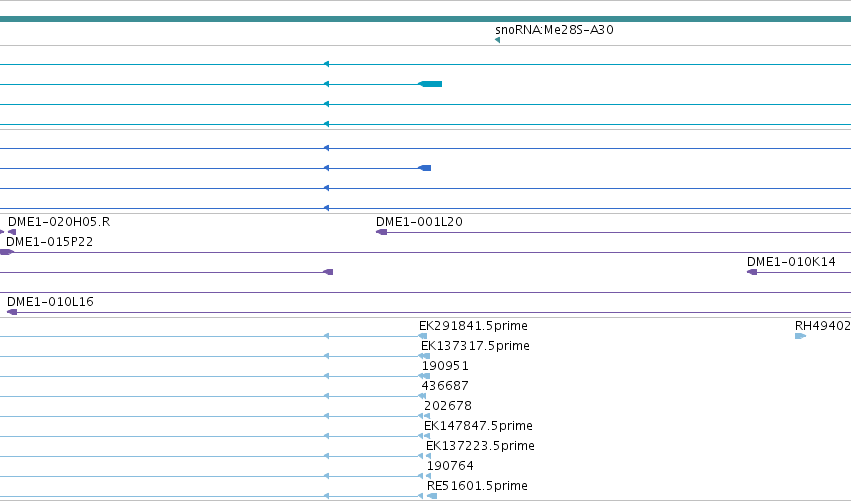This screenshot has width=851, height=501.
Task: Select the DME1-010K14 purple arrow glyph
Action: click(x=752, y=272)
